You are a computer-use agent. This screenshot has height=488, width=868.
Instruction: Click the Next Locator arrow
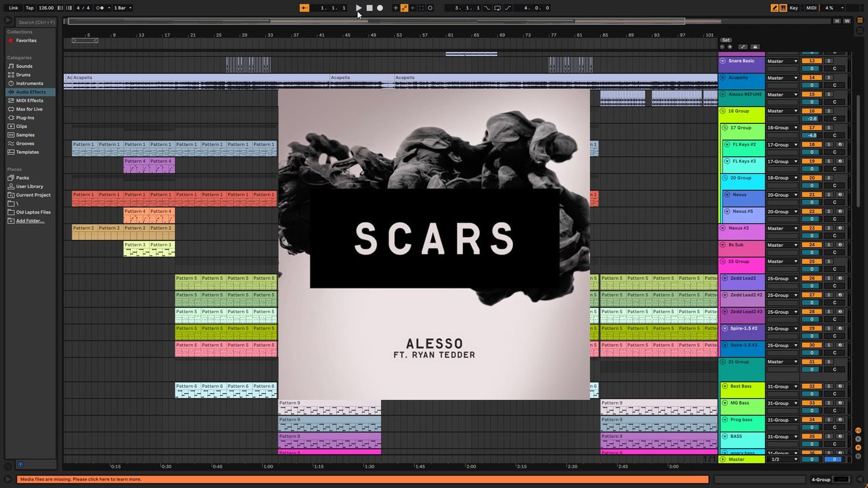(x=730, y=47)
